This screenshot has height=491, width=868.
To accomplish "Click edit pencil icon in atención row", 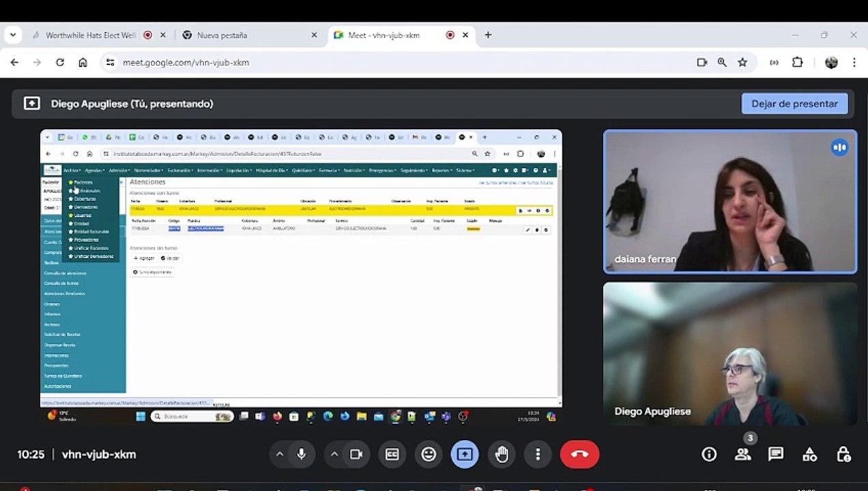I will (x=527, y=230).
